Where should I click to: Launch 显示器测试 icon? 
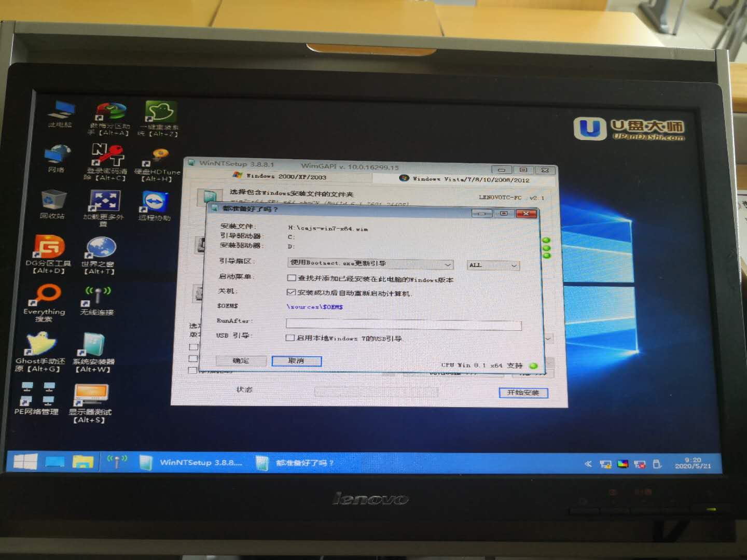[x=91, y=403]
